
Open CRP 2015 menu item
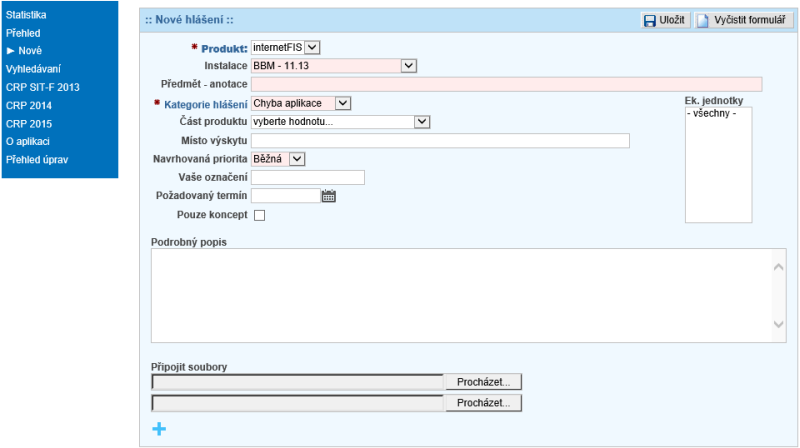coord(29,124)
